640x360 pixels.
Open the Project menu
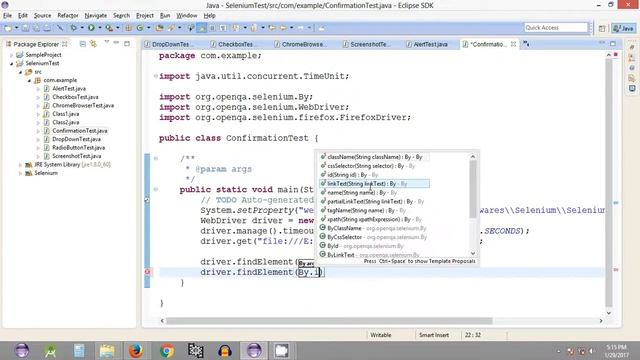tap(145, 16)
